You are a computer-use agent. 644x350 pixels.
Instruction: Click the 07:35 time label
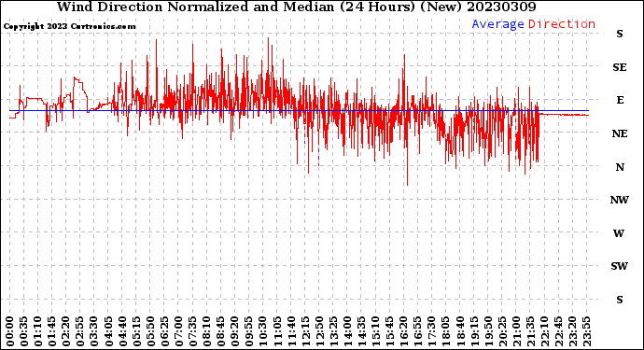pos(192,332)
